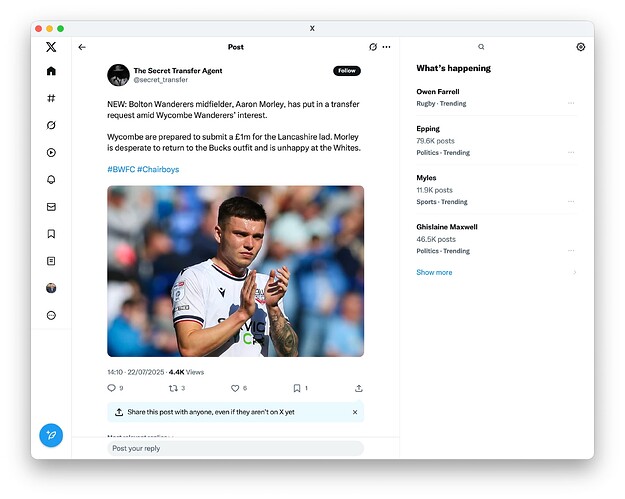The width and height of the screenshot is (625, 499).
Task: Open Home from the sidebar
Action: point(51,71)
